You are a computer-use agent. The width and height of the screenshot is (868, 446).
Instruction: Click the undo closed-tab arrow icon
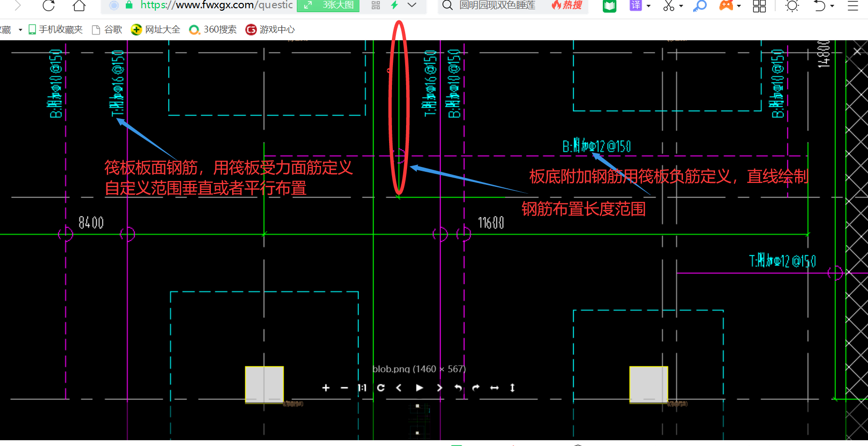tap(819, 5)
